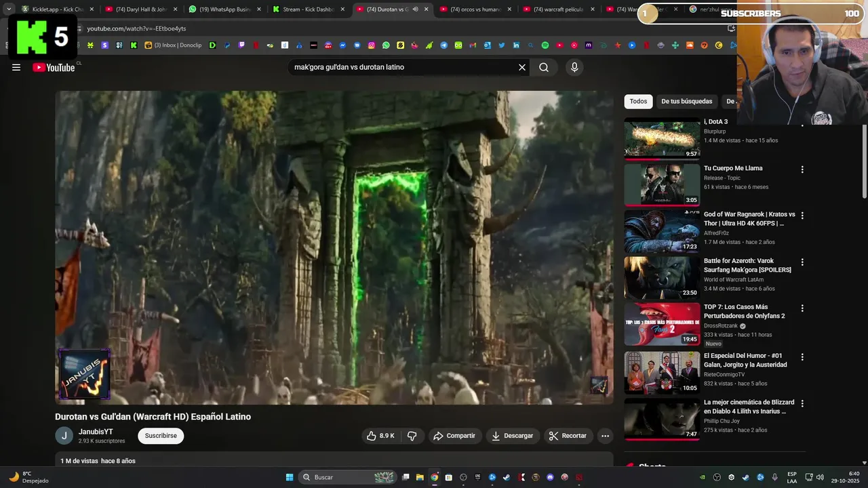The image size is (868, 488).
Task: Open the 6:40 clock and date
Action: click(x=845, y=477)
